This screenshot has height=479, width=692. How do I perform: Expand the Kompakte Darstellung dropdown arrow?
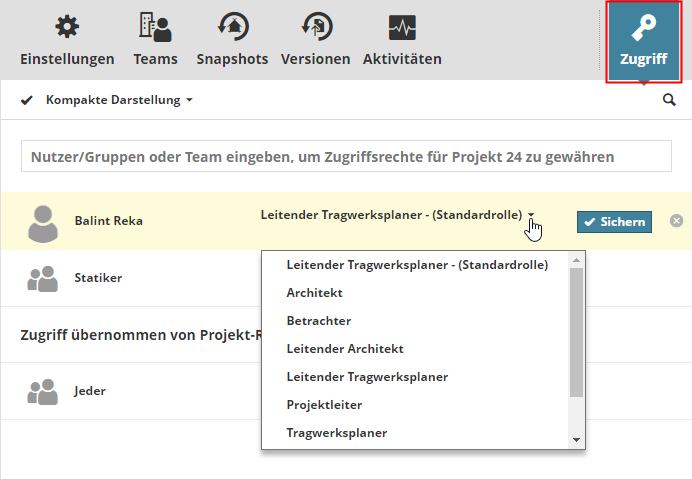coord(189,101)
